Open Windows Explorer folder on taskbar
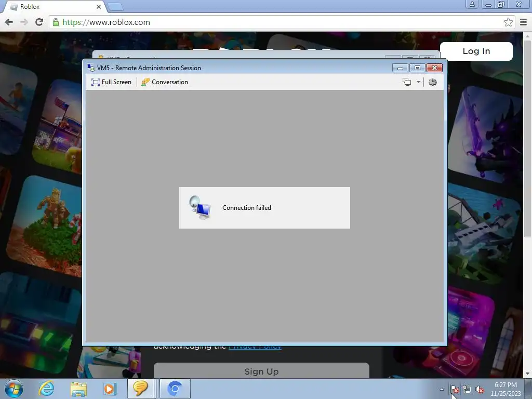The image size is (532, 399). click(x=78, y=389)
